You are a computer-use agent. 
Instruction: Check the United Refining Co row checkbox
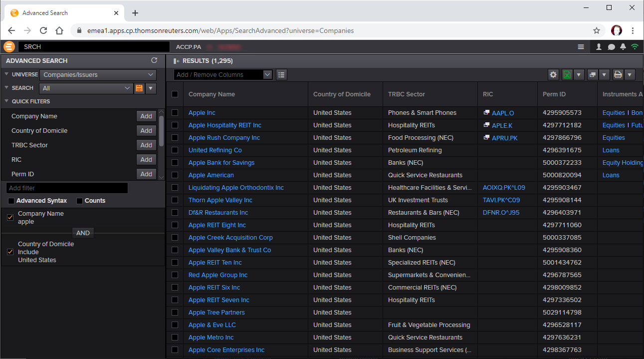(x=175, y=150)
